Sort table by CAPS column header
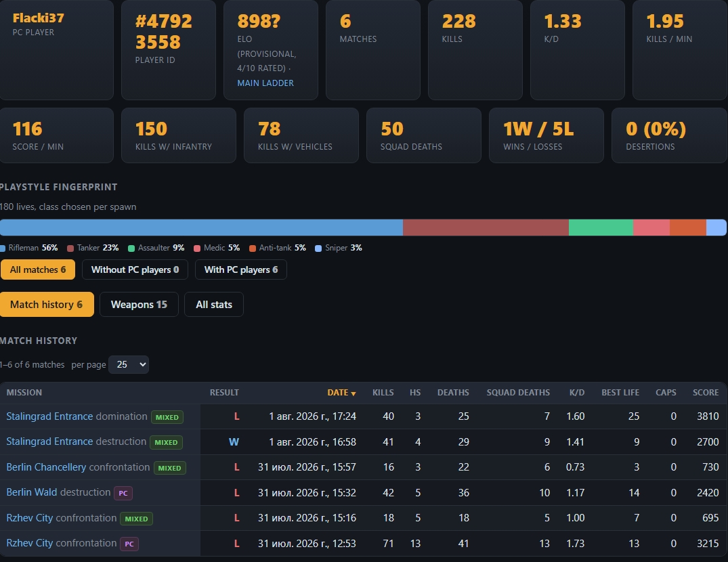The image size is (728, 562). pos(666,393)
